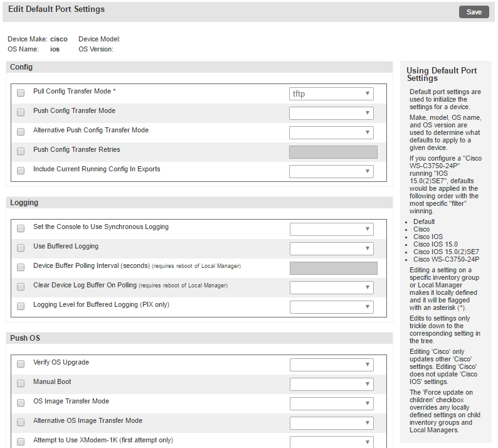Image resolution: width=498 pixels, height=448 pixels.
Task: Open Synchronous Logging dropdown
Action: pyautogui.click(x=332, y=229)
